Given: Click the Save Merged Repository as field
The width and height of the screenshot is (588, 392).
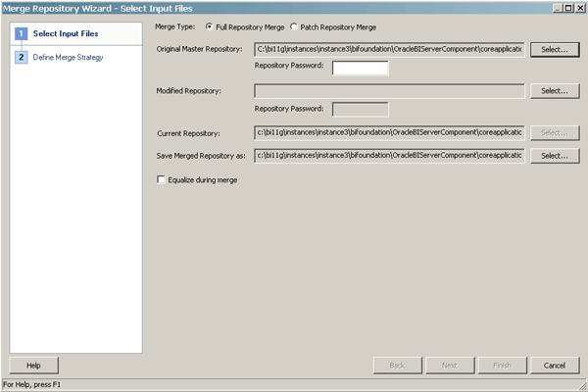Looking at the screenshot, I should (389, 155).
